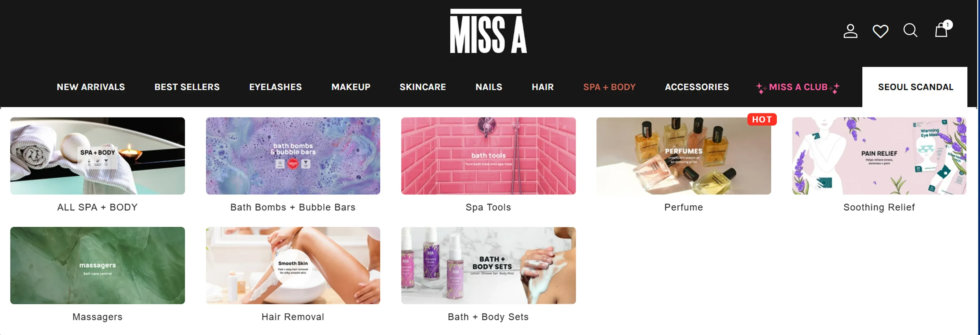Open the SEOUL SCANDAL tab
Image resolution: width=980 pixels, height=335 pixels.
click(x=915, y=87)
